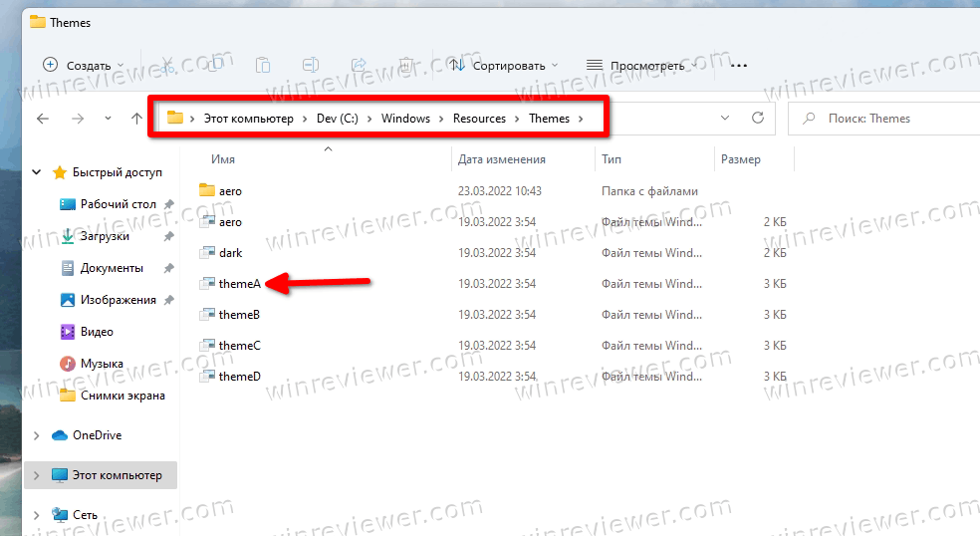Open Сеть in sidebar
Image resolution: width=980 pixels, height=536 pixels.
(75, 515)
